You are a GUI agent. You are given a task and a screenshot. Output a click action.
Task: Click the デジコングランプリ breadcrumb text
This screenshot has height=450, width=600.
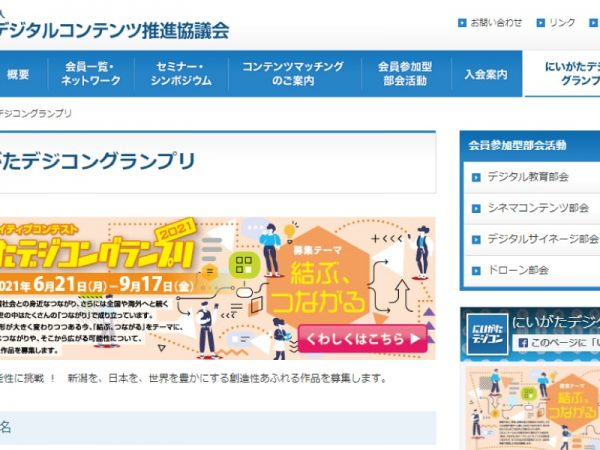(36, 113)
